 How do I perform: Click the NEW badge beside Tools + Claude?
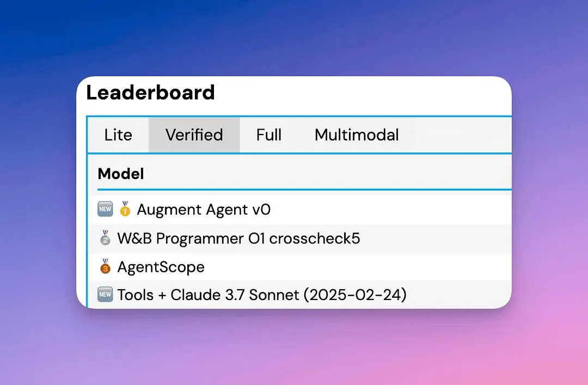[105, 295]
